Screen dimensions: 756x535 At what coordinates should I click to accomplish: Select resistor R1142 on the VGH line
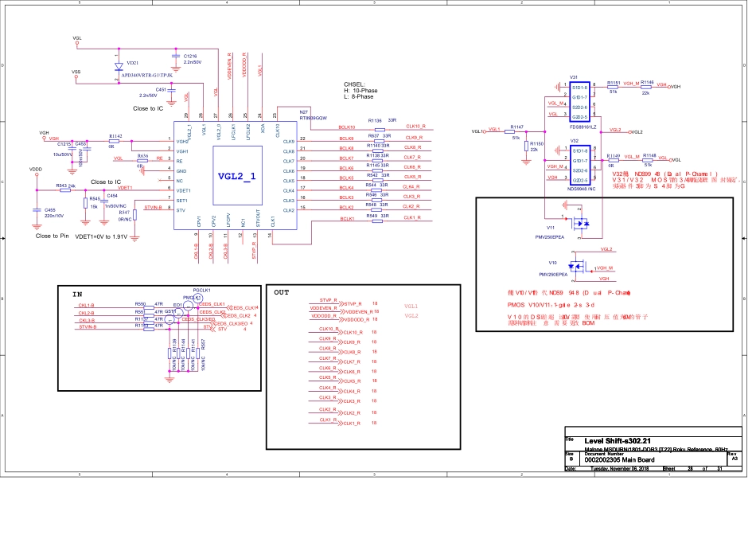coord(114,142)
